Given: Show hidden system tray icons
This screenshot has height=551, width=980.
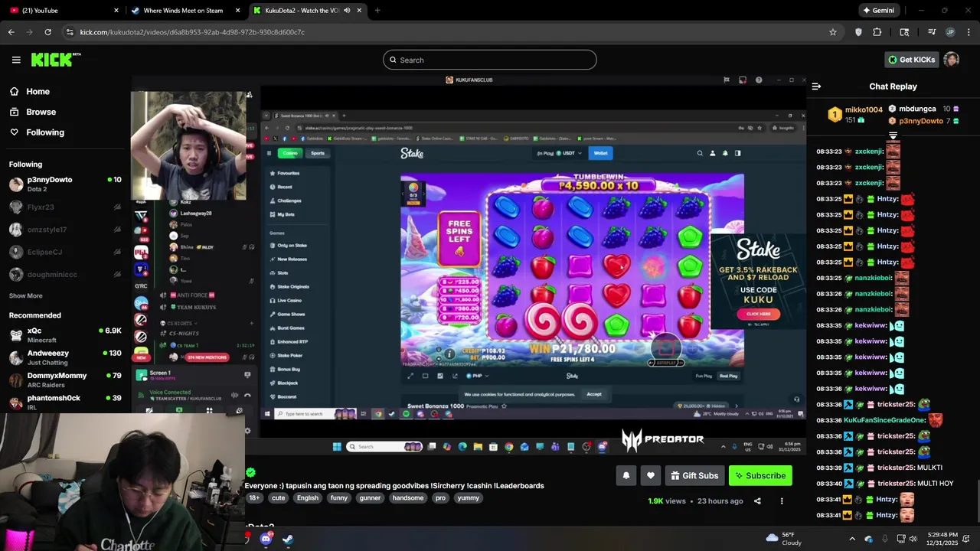Looking at the screenshot, I should (852, 539).
